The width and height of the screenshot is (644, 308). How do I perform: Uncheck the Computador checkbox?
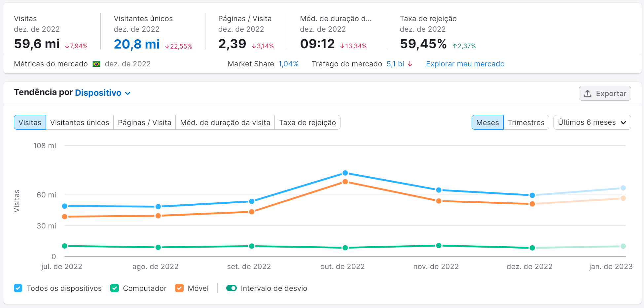(x=115, y=288)
